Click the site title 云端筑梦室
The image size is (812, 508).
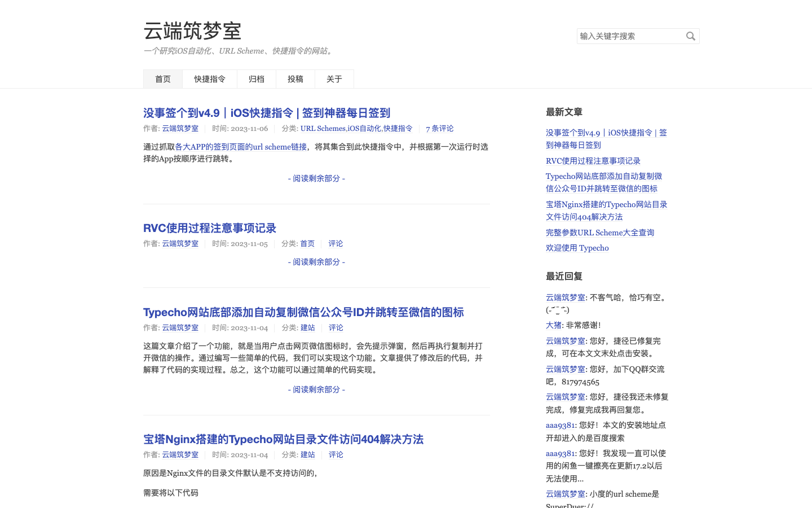(x=192, y=31)
